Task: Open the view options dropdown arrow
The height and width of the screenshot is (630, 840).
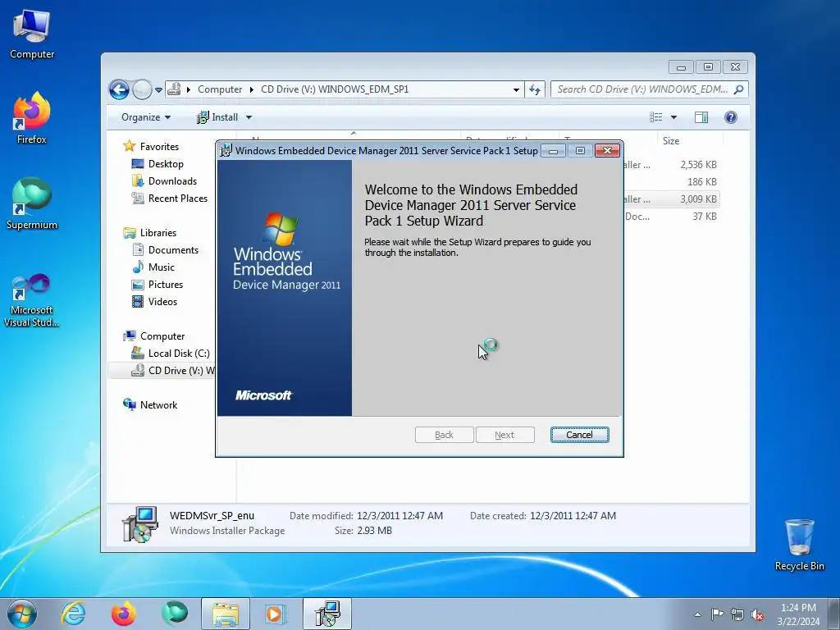Action: [x=674, y=117]
